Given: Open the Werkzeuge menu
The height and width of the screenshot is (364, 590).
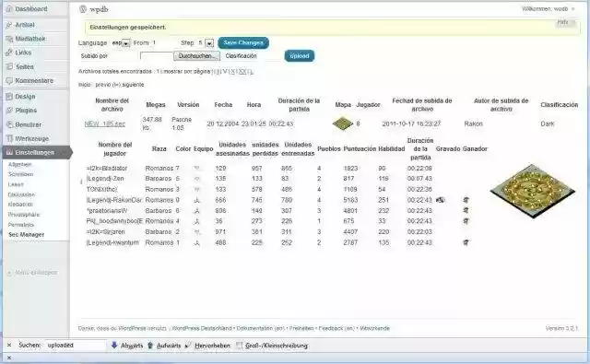Looking at the screenshot, I should [x=32, y=139].
